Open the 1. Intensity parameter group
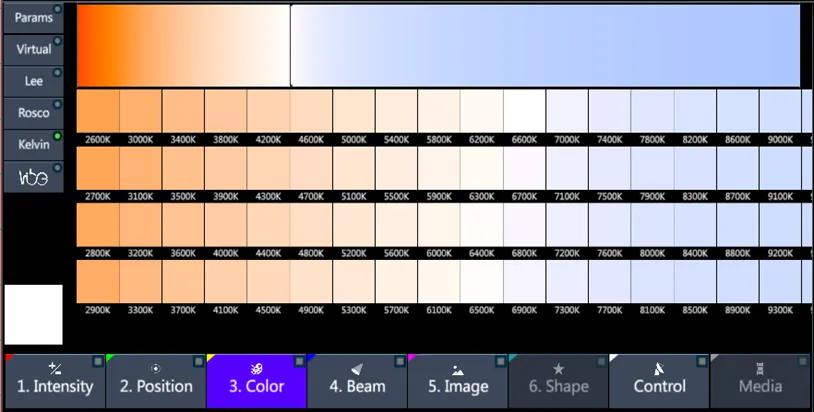Image resolution: width=814 pixels, height=412 pixels. [55, 381]
